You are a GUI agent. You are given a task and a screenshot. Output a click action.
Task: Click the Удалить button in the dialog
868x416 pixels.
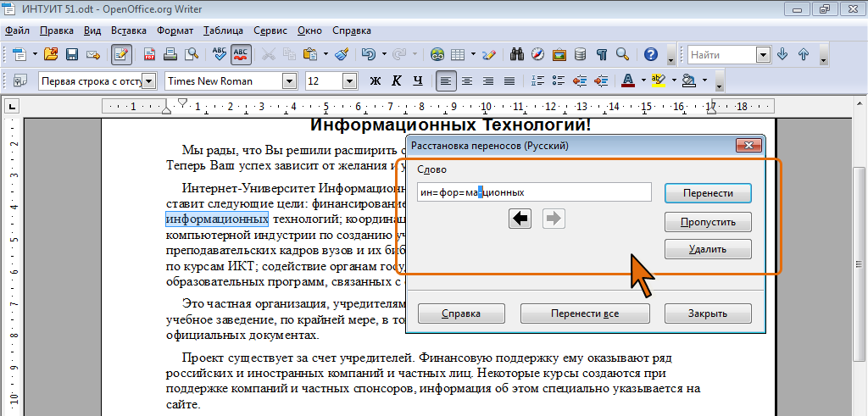pos(708,249)
